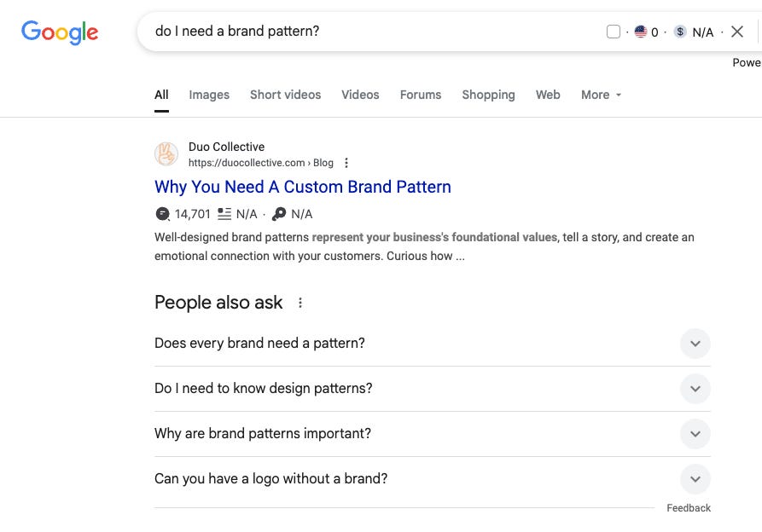The image size is (762, 532).
Task: Open the Forums tab
Action: coord(421,95)
